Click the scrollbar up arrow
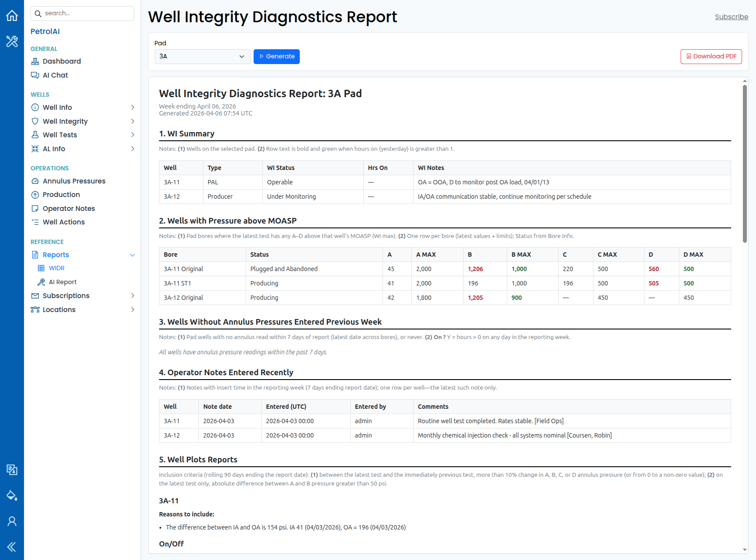Image resolution: width=756 pixels, height=560 pixels. point(745,81)
